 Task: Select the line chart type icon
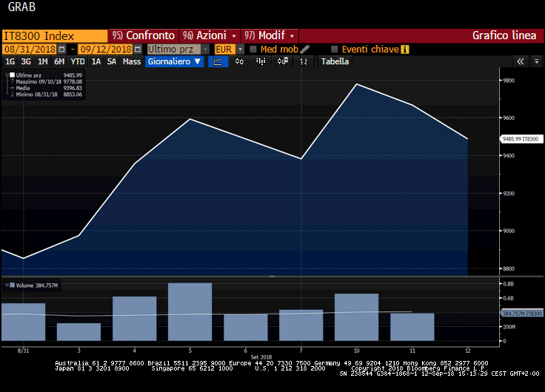tap(218, 61)
